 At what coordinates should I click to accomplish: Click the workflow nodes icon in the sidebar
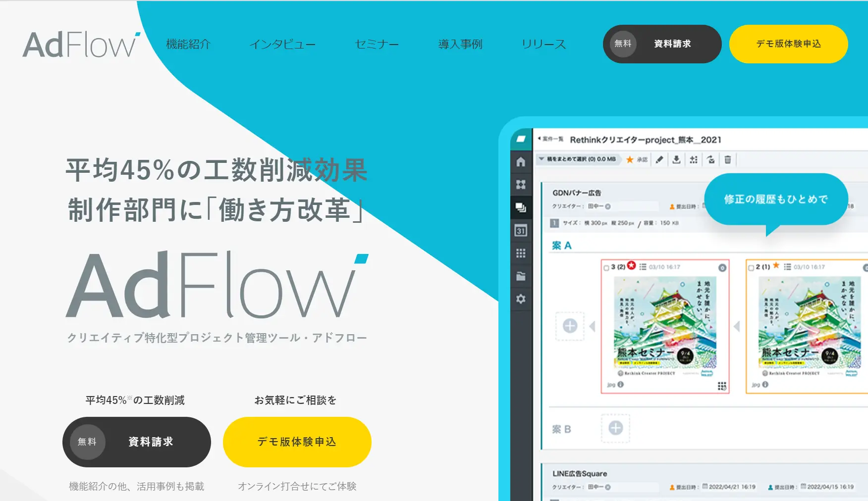521,185
